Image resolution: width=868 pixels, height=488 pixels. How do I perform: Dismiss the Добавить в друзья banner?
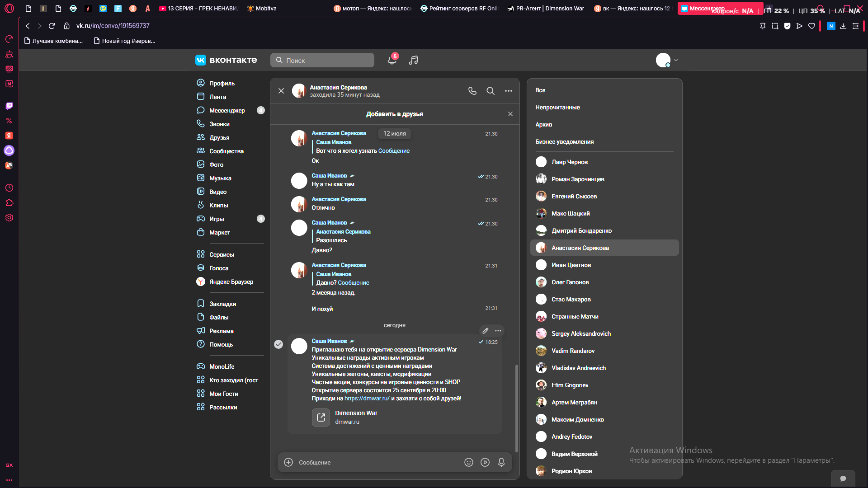tap(510, 114)
